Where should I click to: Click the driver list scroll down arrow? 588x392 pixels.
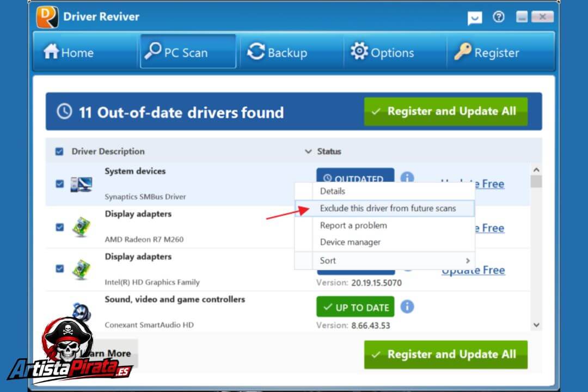536,325
